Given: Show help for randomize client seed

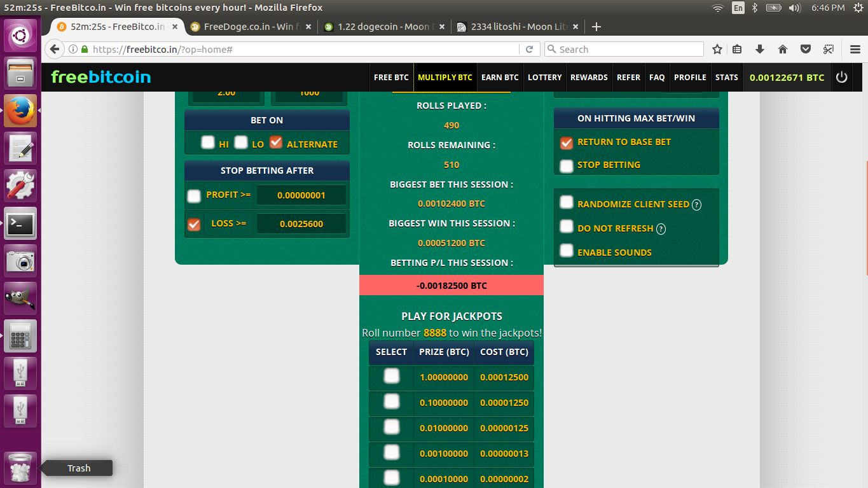Looking at the screenshot, I should [x=697, y=205].
